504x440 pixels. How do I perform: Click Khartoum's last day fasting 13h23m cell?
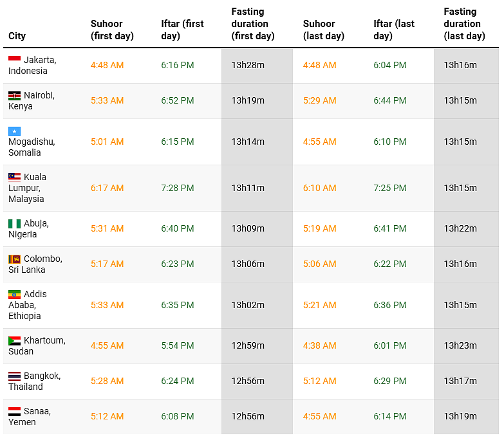tap(460, 345)
